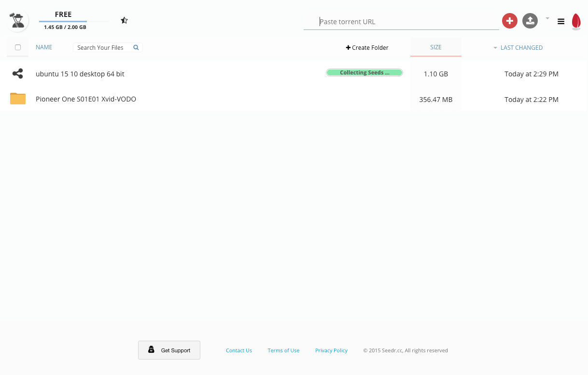Open the hamburger menu icon
The height and width of the screenshot is (375, 588).
pos(561,21)
